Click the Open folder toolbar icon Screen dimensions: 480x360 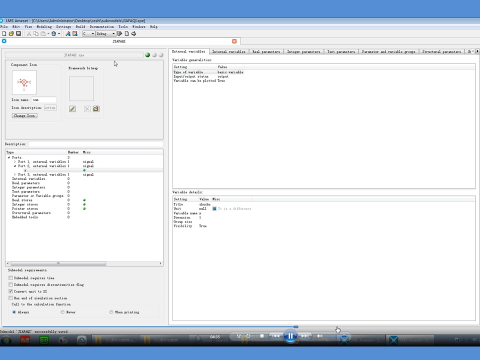click(x=11, y=34)
